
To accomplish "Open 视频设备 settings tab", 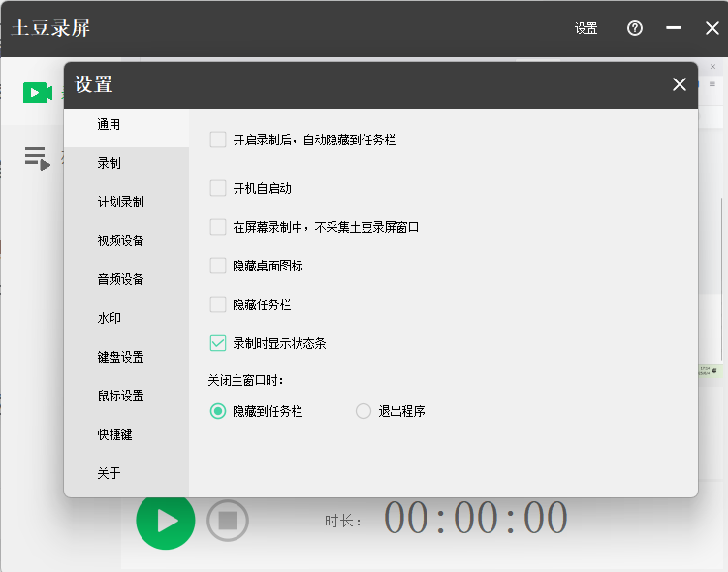I will coord(126,240).
